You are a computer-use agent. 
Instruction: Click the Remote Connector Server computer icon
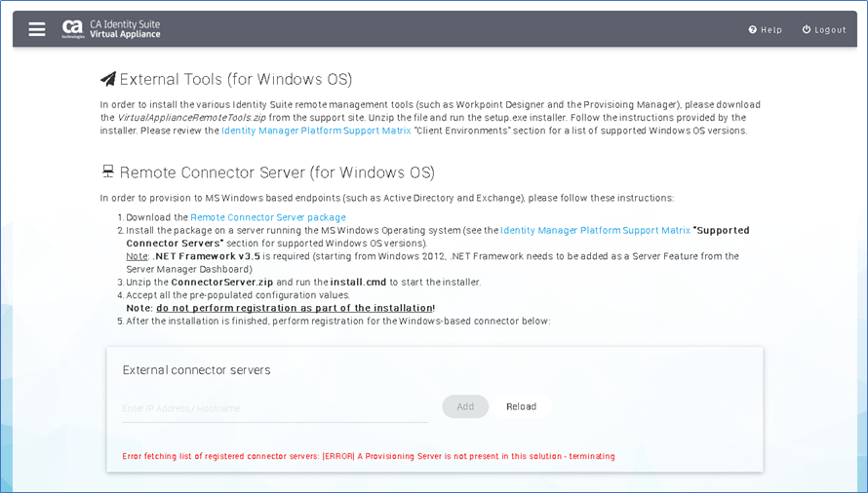(x=108, y=171)
